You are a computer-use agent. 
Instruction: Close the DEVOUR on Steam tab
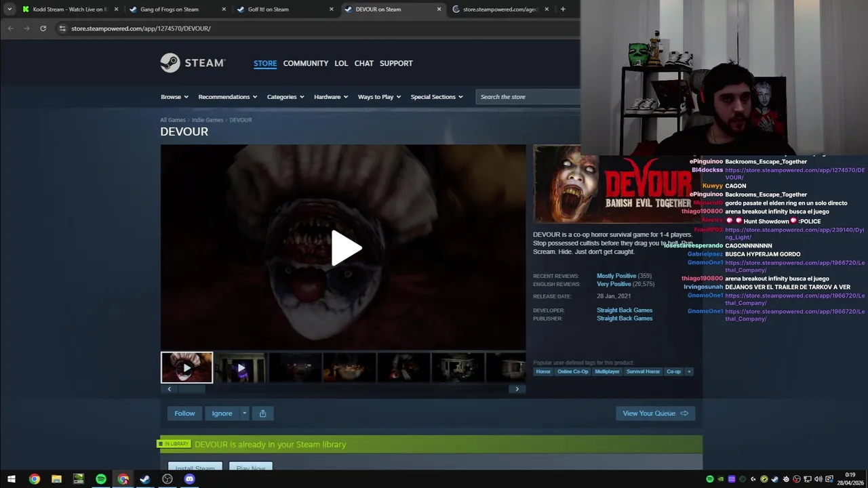(x=439, y=9)
